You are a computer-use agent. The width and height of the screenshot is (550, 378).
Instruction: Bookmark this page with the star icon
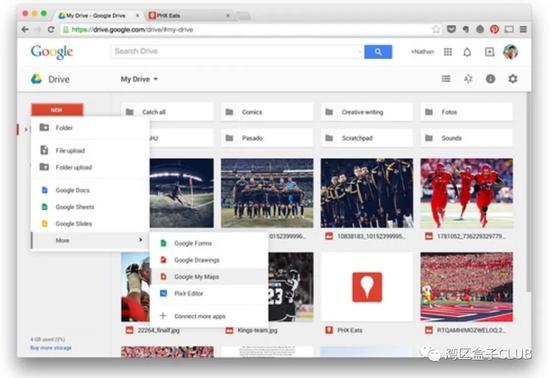[x=436, y=29]
